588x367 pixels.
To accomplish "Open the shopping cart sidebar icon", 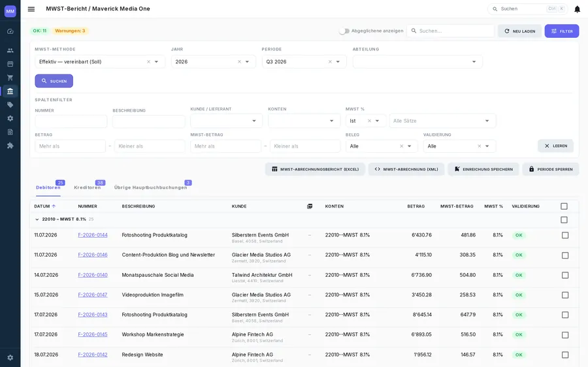I will pos(10,78).
